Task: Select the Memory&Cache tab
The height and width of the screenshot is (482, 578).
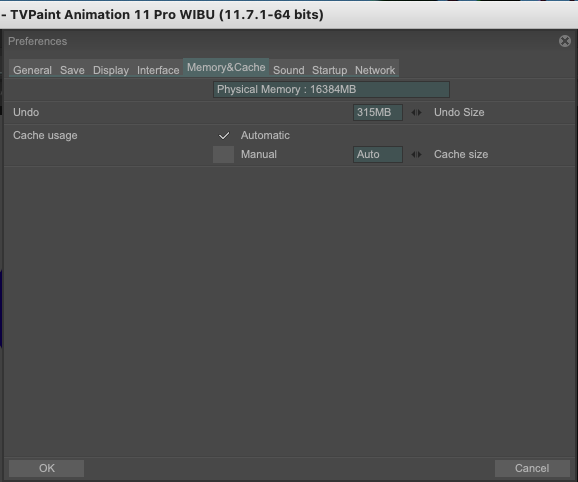Action: [x=226, y=67]
